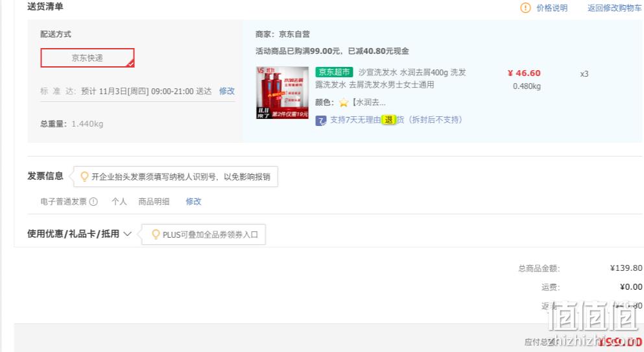Click 修改 next to delivery time
Image resolution: width=644 pixels, height=352 pixels.
tap(227, 91)
